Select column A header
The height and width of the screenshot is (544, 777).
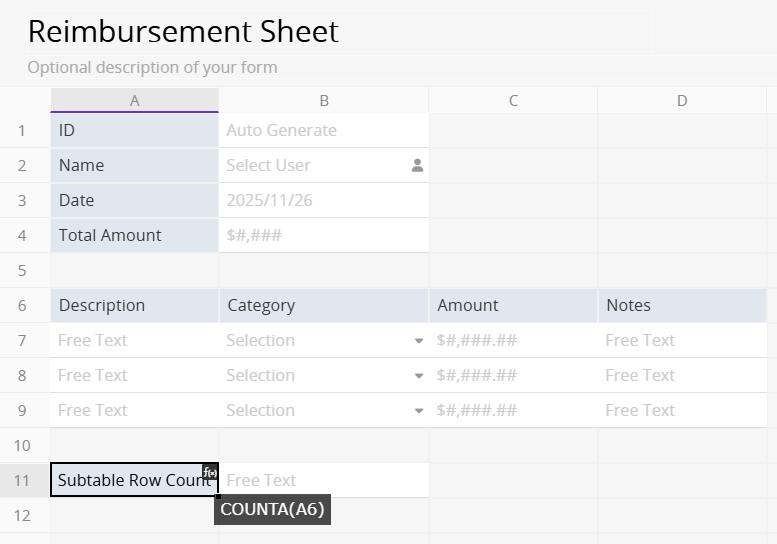pos(134,100)
